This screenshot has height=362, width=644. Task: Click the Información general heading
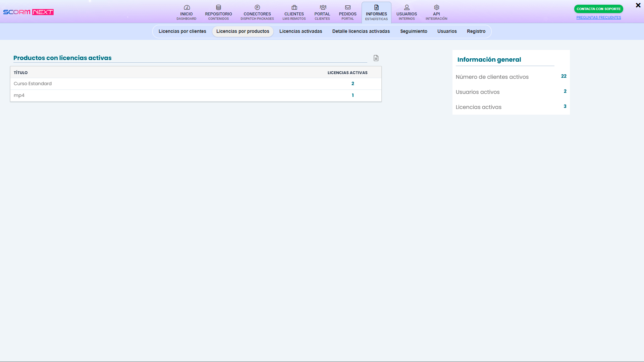[x=489, y=60]
